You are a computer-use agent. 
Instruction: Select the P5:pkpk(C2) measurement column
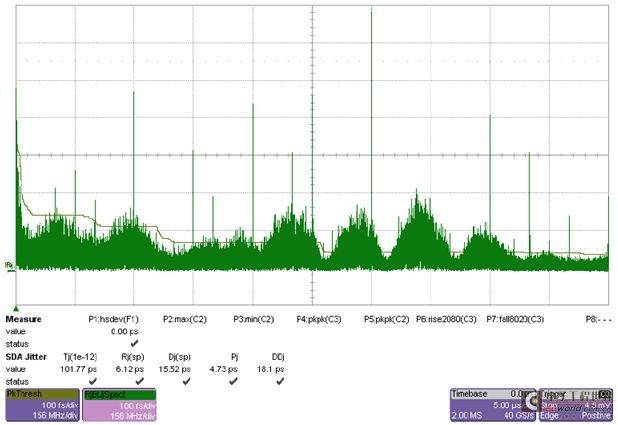pyautogui.click(x=386, y=319)
